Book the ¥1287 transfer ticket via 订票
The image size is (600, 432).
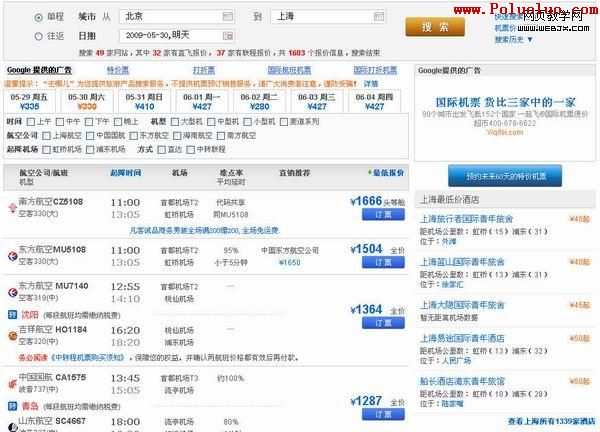tap(383, 414)
